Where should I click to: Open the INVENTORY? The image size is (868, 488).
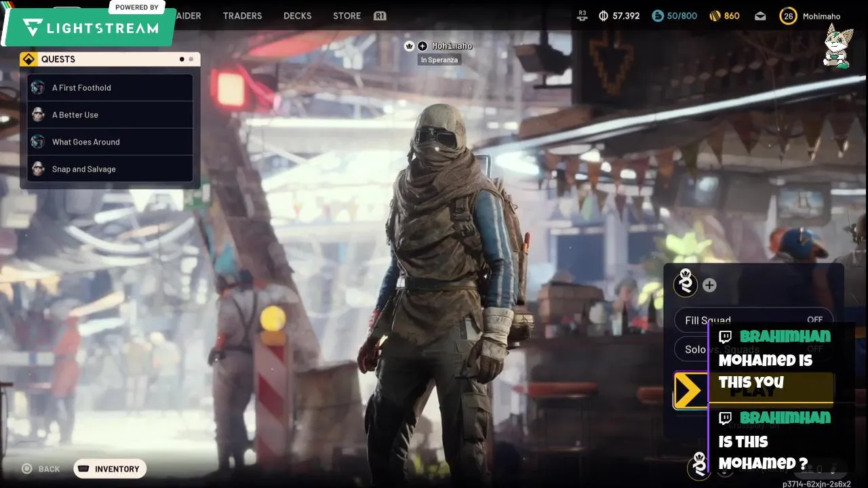pos(110,469)
